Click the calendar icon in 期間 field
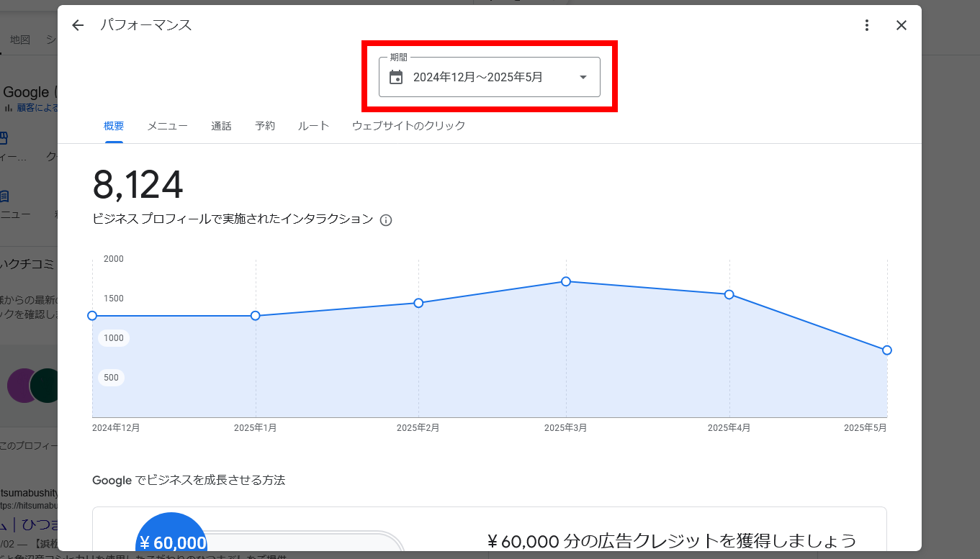Viewport: 980px width, 559px height. 396,77
